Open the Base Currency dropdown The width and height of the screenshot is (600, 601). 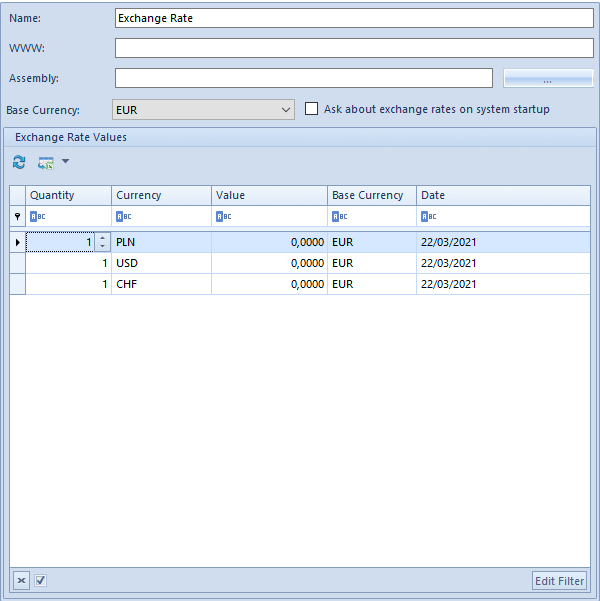[203, 110]
